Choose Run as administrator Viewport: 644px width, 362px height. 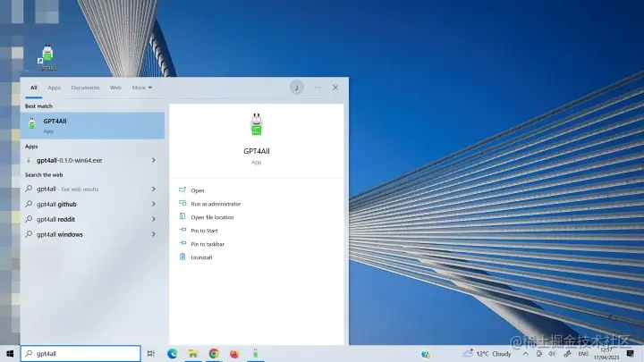click(x=216, y=204)
